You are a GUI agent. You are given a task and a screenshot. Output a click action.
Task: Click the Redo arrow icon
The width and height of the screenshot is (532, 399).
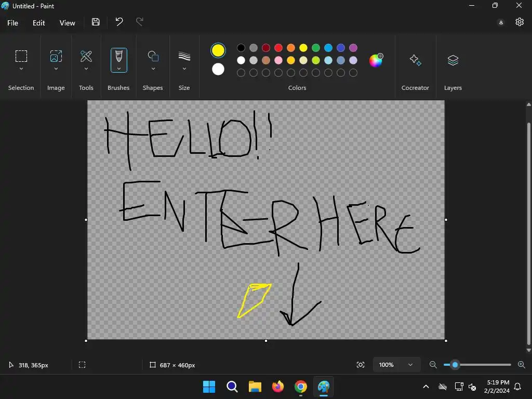[139, 22]
